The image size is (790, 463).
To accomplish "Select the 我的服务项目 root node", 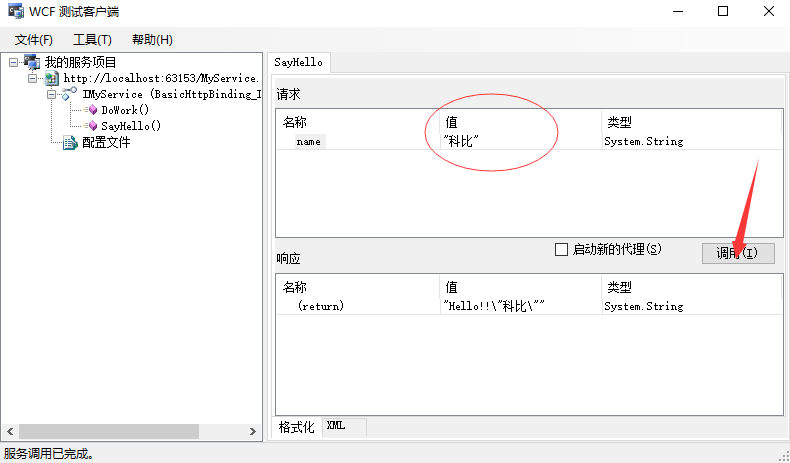I will (x=81, y=62).
